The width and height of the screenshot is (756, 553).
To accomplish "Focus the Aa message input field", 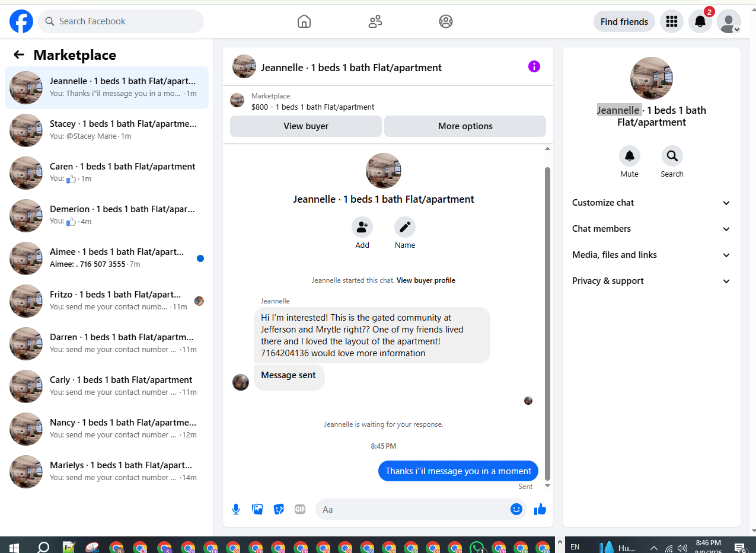I will (x=415, y=509).
